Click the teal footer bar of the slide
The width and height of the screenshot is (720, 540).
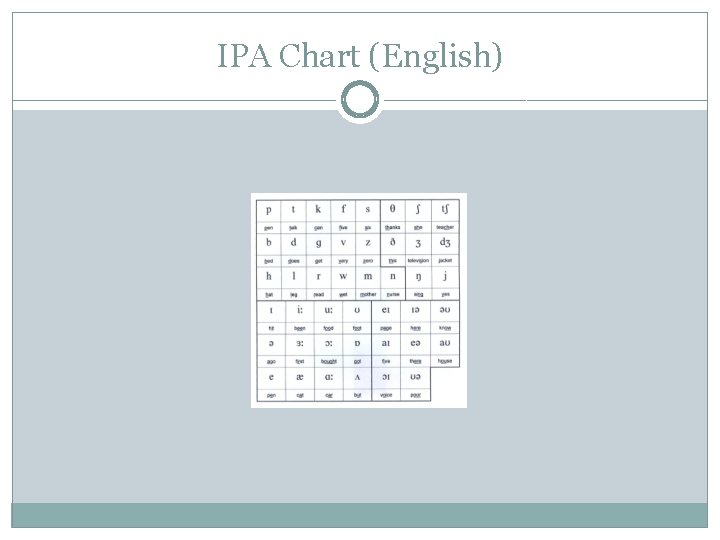pos(360,515)
